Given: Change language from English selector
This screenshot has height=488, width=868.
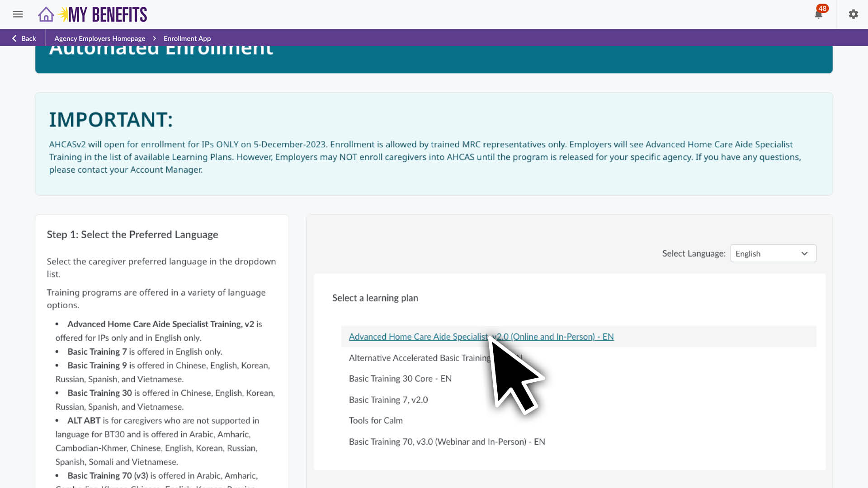Looking at the screenshot, I should (x=773, y=253).
